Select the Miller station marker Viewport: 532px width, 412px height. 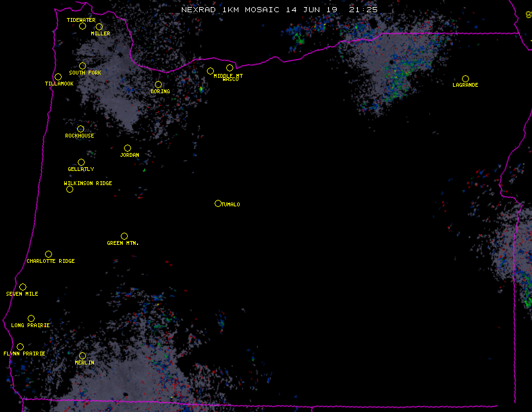[x=99, y=26]
